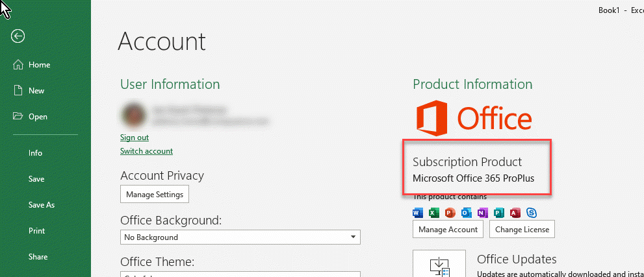Click the New document icon
Screen dimensions: 644x277
(18, 91)
